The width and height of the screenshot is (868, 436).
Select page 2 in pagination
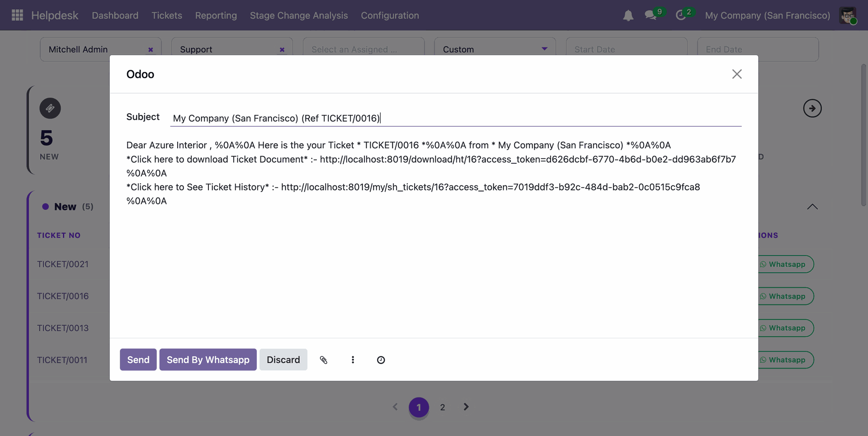(x=443, y=408)
